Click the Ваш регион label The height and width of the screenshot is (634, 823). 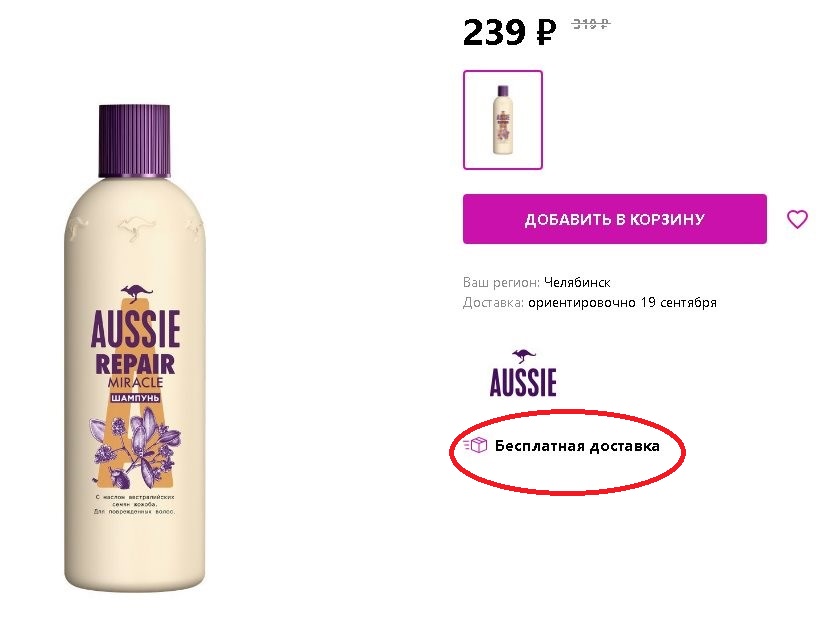tap(501, 282)
